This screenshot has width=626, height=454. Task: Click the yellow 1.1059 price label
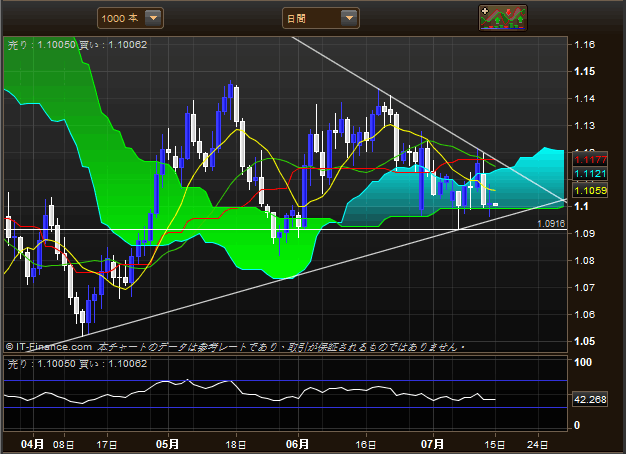point(590,190)
